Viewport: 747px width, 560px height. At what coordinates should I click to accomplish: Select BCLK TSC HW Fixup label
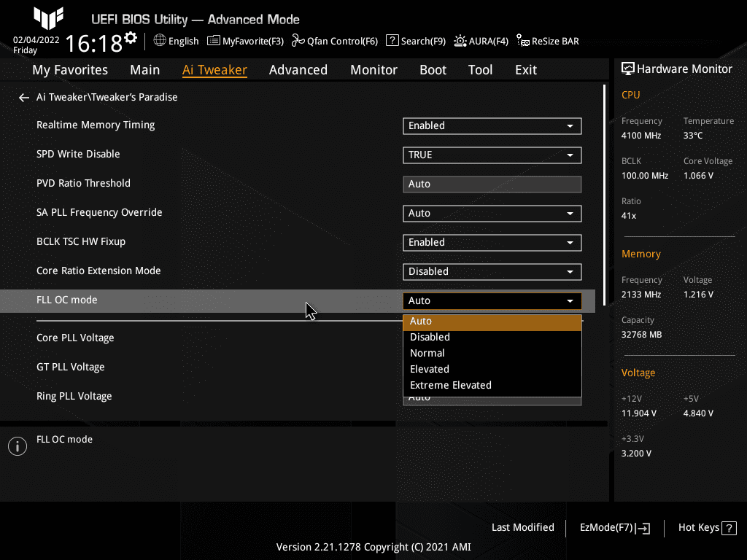tap(81, 241)
